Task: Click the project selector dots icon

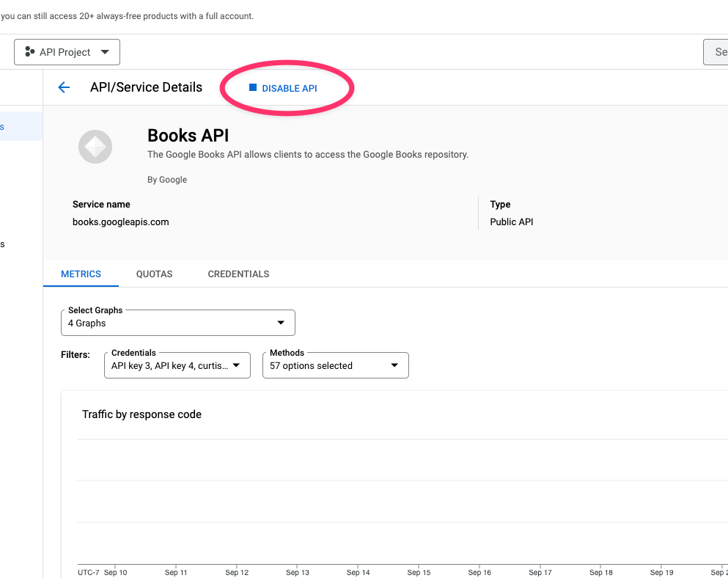Action: (29, 52)
